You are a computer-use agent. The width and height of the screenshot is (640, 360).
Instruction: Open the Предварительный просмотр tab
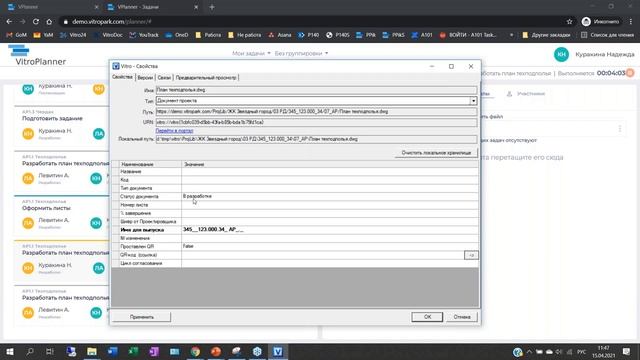[206, 78]
